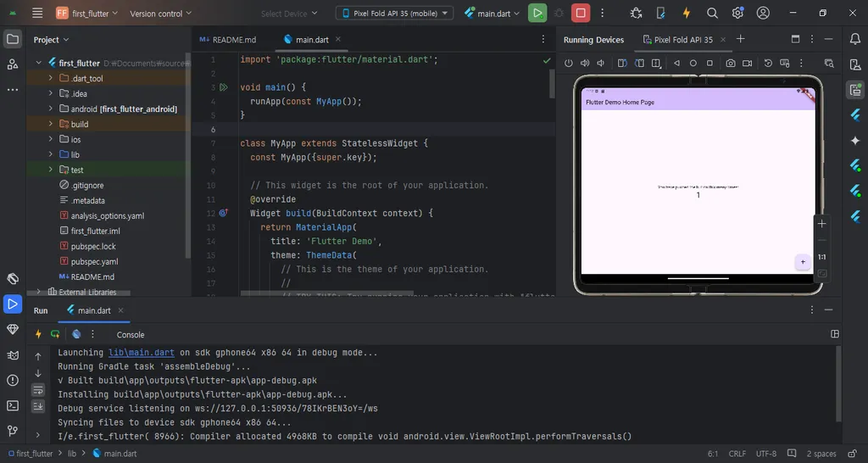This screenshot has height=463, width=868.
Task: Expand the .idea folder
Action: tap(50, 93)
